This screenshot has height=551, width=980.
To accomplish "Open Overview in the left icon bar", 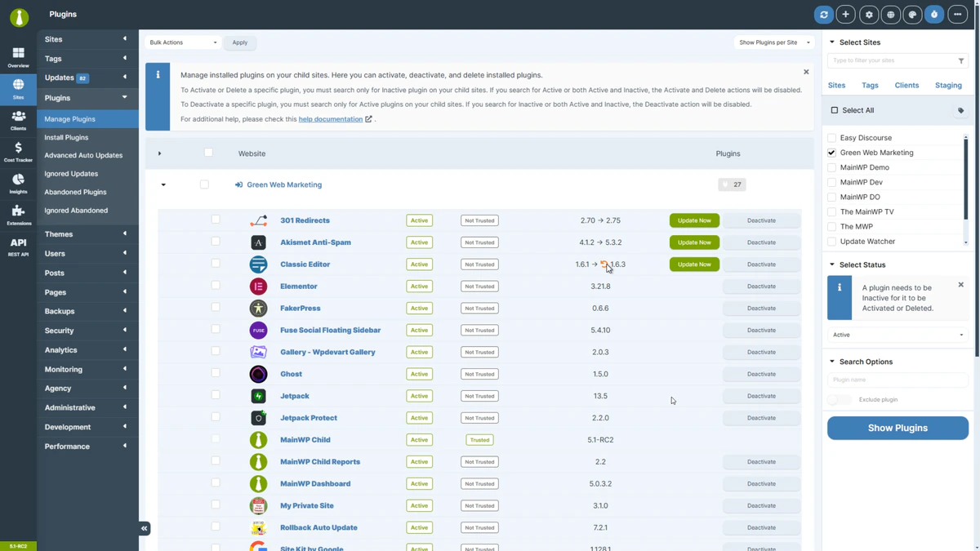I will [x=18, y=57].
